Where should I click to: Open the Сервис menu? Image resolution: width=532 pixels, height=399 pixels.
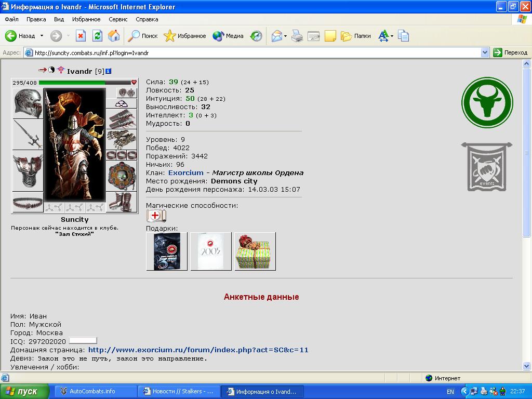(118, 19)
